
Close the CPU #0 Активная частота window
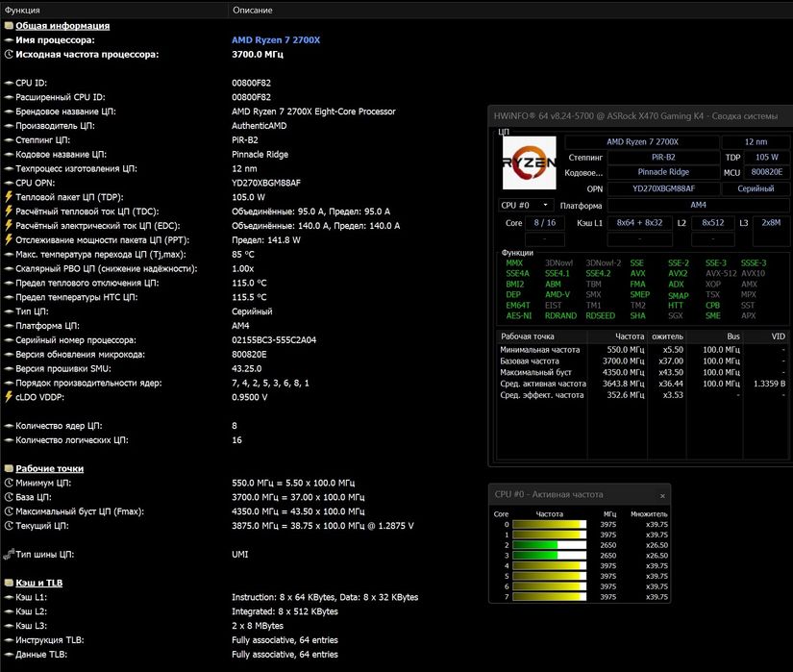pos(662,496)
